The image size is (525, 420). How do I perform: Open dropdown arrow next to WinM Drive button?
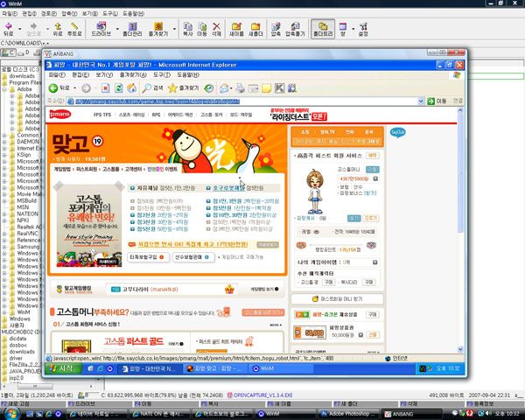(117, 29)
